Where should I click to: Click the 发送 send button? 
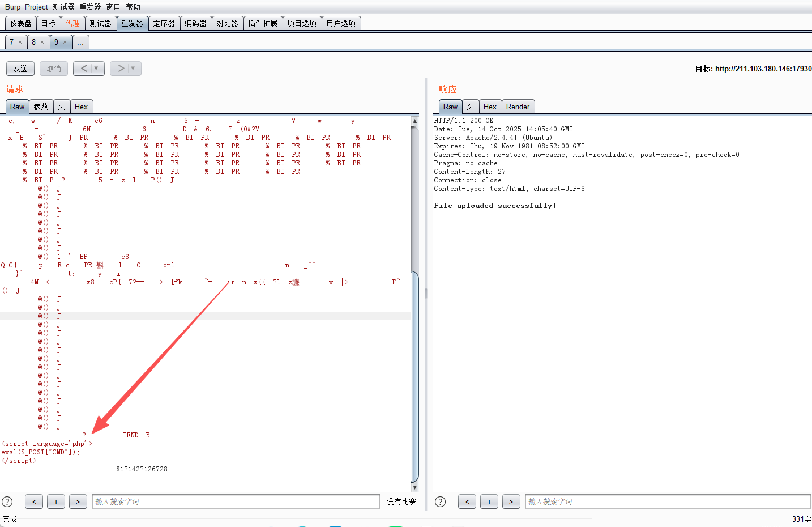[20, 69]
